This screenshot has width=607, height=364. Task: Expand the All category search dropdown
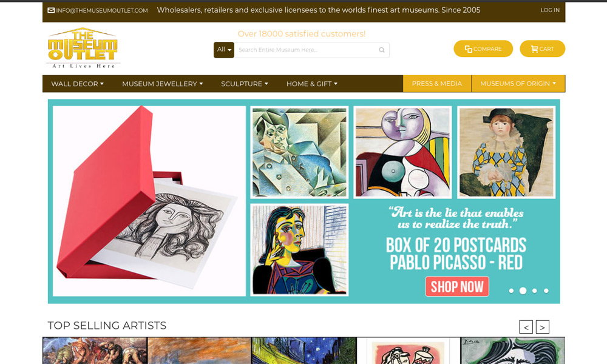224,50
